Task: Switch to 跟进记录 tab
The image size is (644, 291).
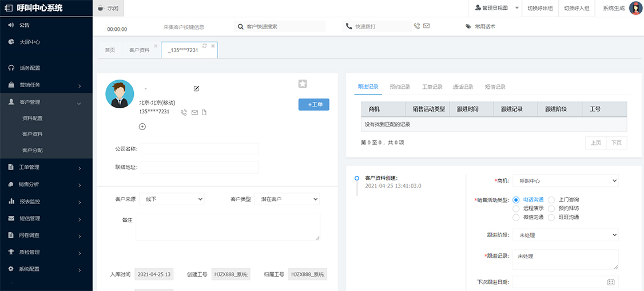Action: pos(368,87)
